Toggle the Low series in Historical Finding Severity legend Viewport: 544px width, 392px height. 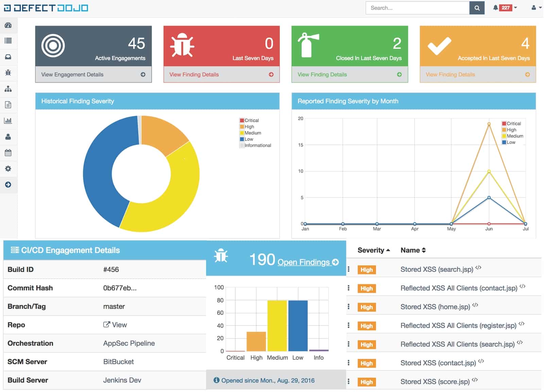(249, 139)
